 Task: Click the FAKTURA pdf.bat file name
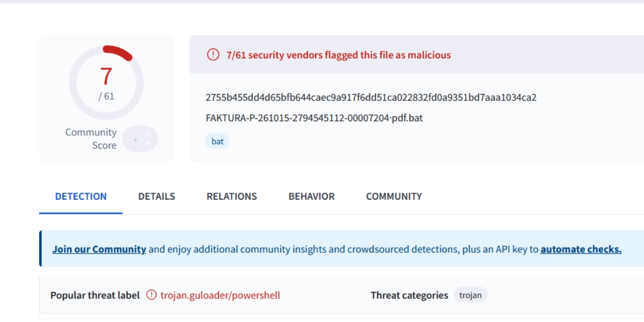point(314,118)
